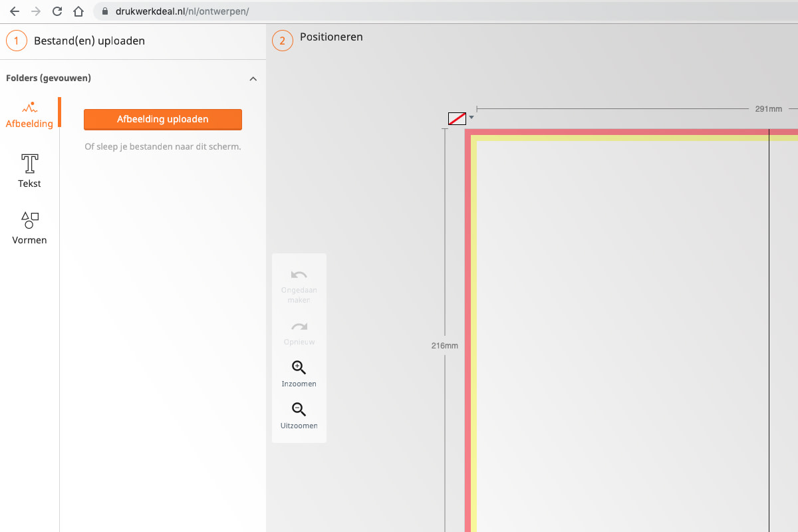The image size is (798, 532).
Task: Open the Vormen shapes tab
Action: point(29,228)
